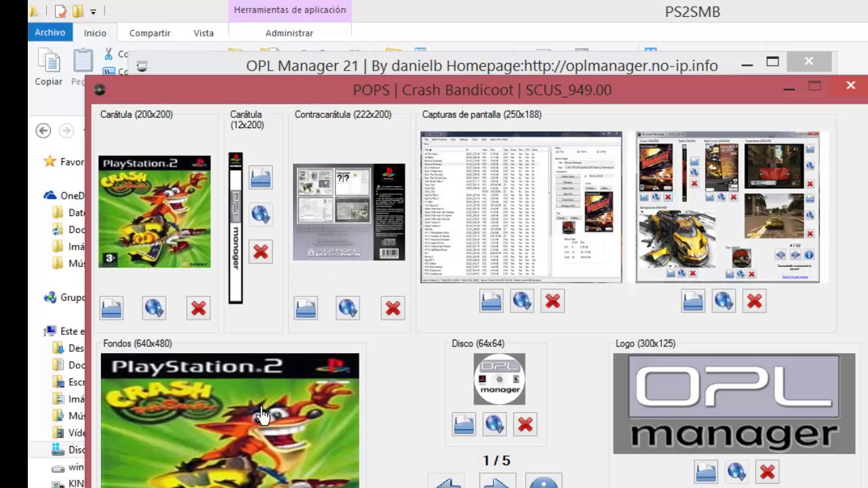Download Disco (64x64) image from the web

pyautogui.click(x=494, y=425)
